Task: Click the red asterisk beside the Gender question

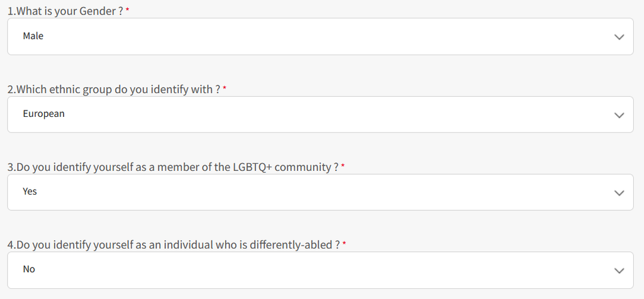Action: (x=128, y=11)
